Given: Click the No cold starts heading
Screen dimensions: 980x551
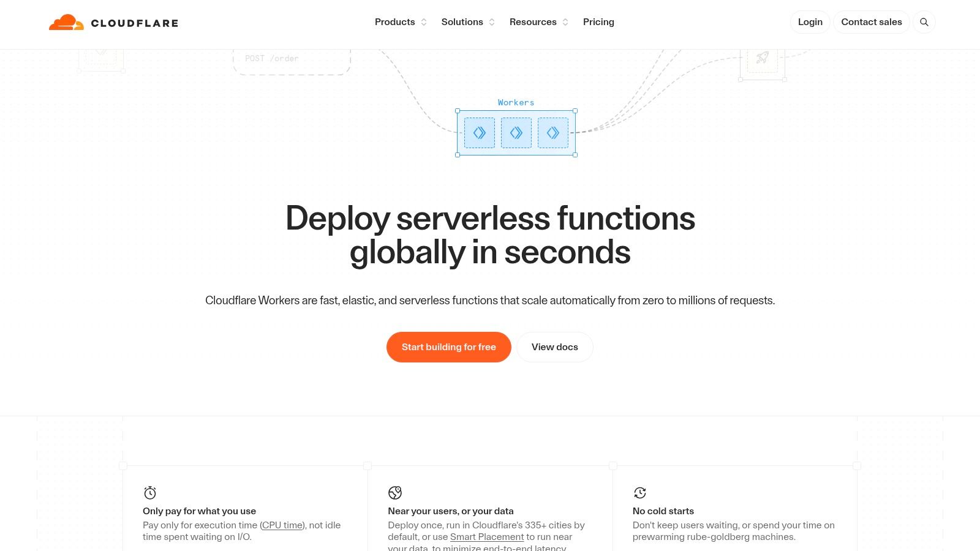Looking at the screenshot, I should [x=663, y=511].
